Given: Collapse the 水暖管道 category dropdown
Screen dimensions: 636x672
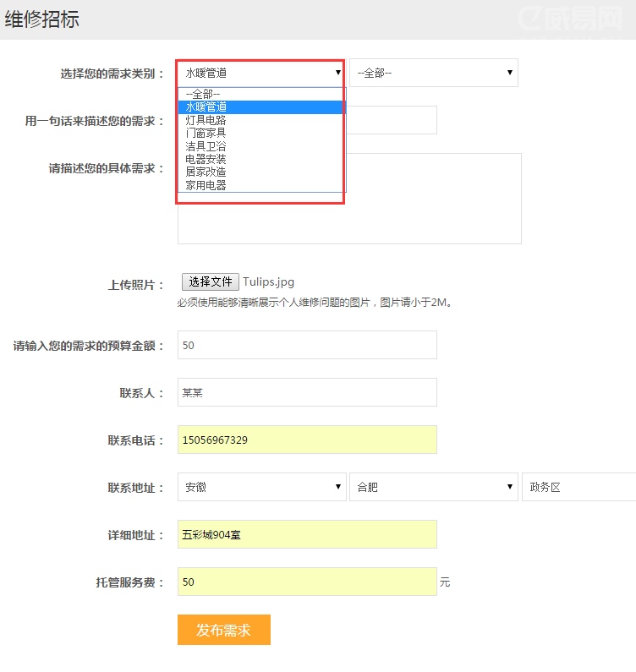Looking at the screenshot, I should pos(260,73).
